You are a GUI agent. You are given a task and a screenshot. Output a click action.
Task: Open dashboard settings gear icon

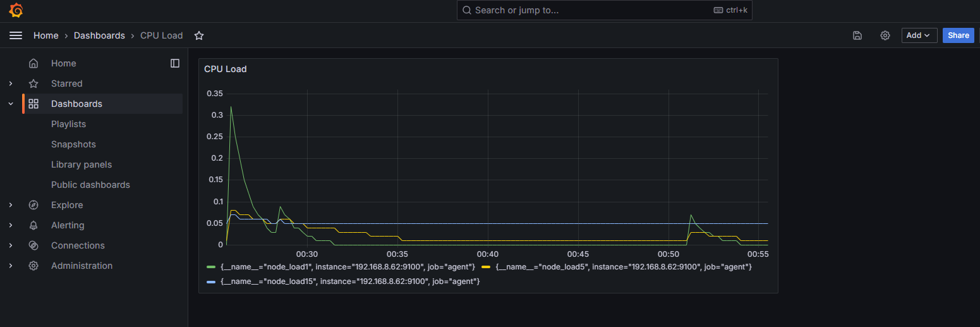(885, 35)
